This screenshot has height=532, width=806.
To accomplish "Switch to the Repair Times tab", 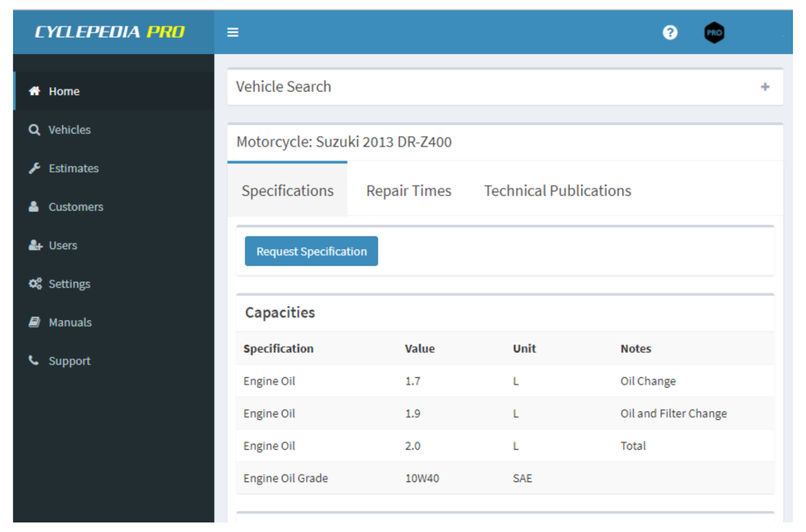I will pos(409,191).
